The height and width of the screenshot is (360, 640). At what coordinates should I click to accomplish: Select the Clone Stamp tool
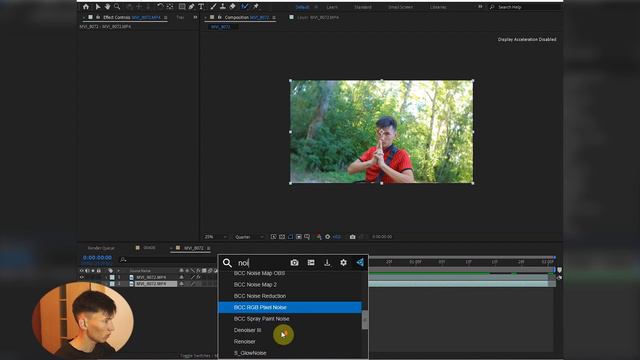point(223,7)
